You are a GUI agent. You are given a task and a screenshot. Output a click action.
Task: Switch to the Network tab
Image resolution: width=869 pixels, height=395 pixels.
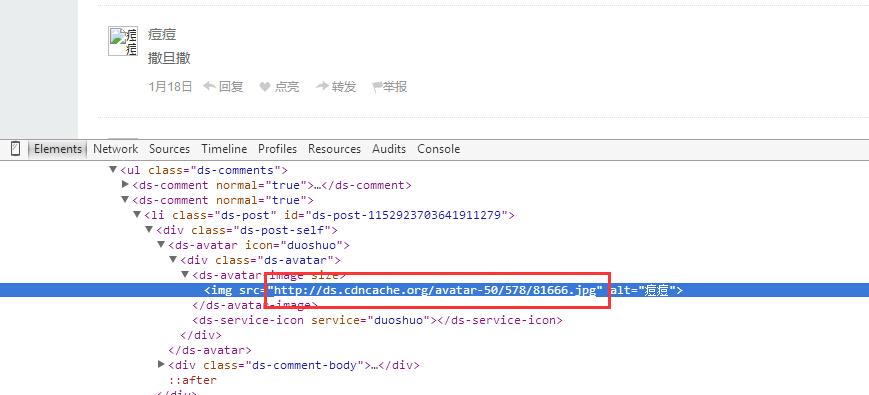115,148
